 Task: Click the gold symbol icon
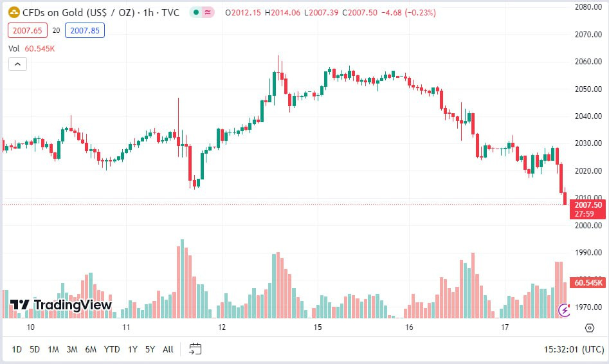(13, 12)
